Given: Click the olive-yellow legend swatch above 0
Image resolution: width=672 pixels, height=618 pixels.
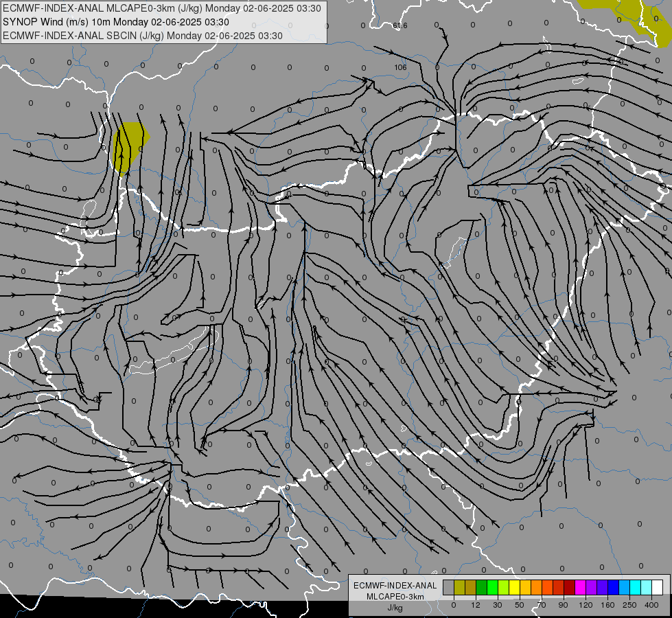Looking at the screenshot, I should pyautogui.click(x=460, y=587).
